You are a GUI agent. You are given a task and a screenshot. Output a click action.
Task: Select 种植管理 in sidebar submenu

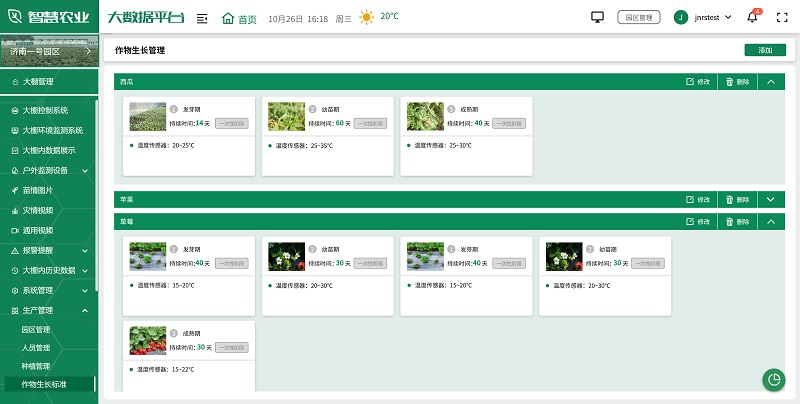tap(36, 366)
